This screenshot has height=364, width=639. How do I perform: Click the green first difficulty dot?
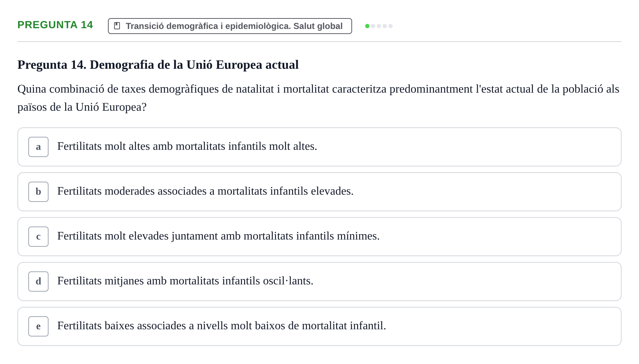point(367,26)
